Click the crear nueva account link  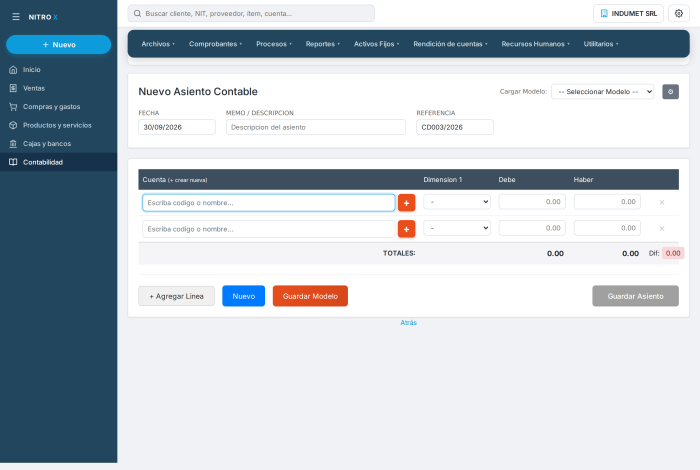pos(188,180)
